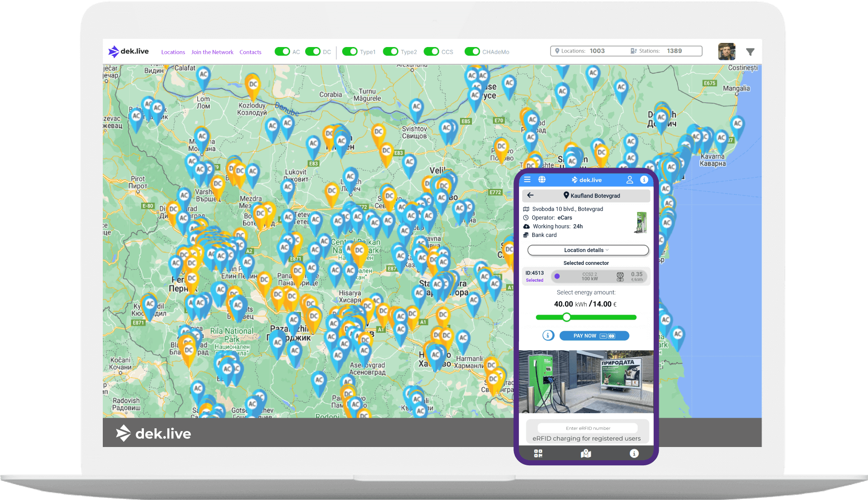Tap the back arrow beside Kaufland Botevgrad
Viewport: 868px width, 500px height.
click(x=530, y=195)
